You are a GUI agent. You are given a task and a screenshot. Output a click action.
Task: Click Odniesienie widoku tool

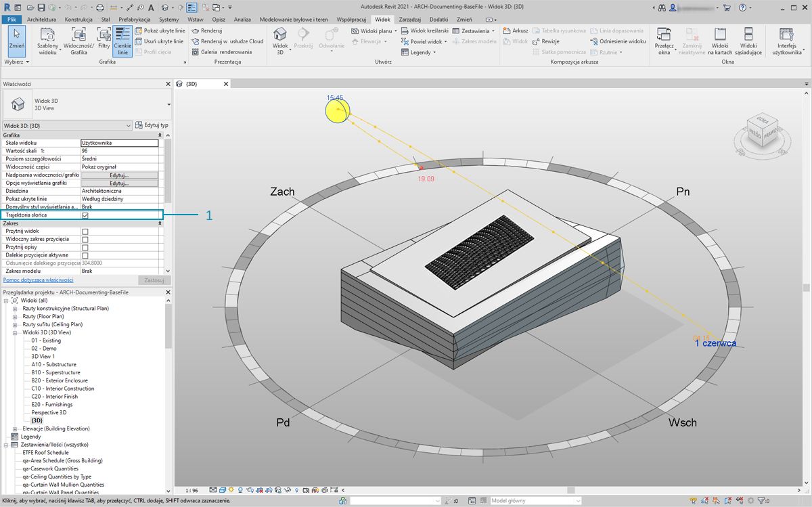[618, 41]
